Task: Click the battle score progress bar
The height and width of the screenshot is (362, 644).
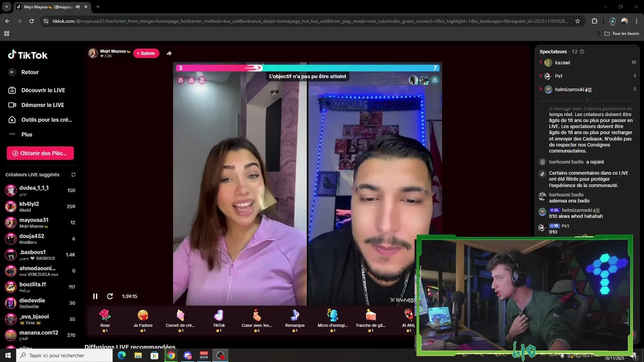Action: [x=308, y=68]
